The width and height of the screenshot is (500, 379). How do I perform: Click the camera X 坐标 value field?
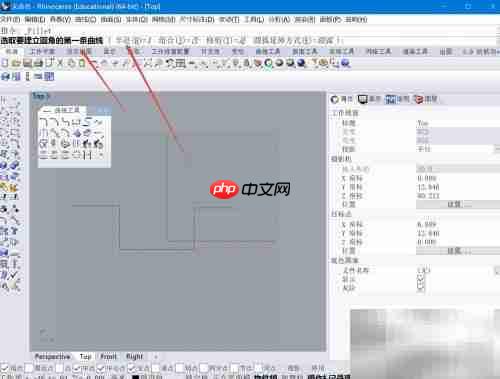[458, 178]
